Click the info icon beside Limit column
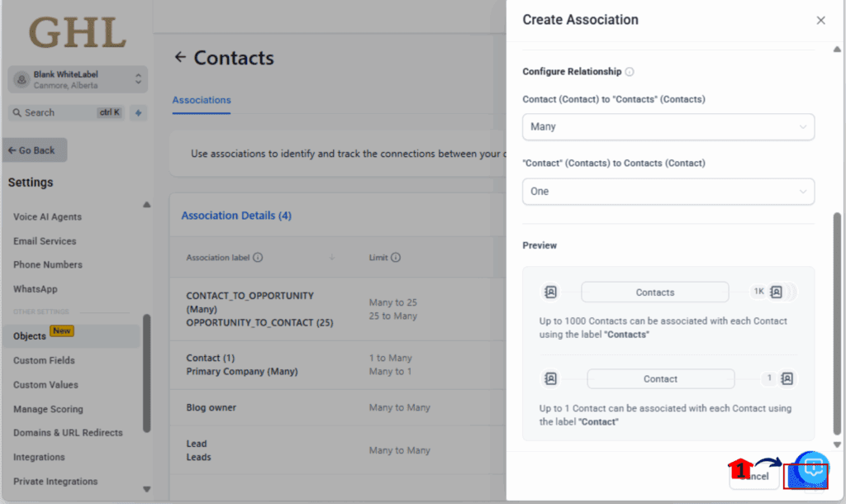This screenshot has width=846, height=504. [396, 258]
